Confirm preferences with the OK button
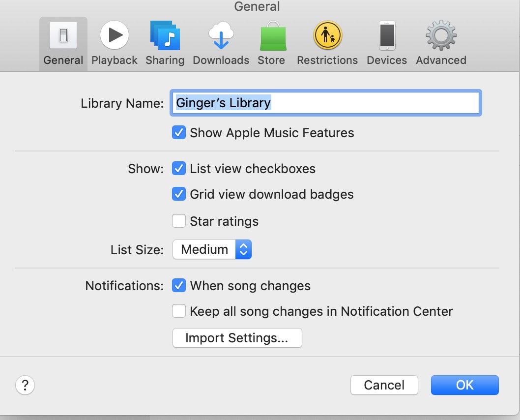 pos(464,385)
